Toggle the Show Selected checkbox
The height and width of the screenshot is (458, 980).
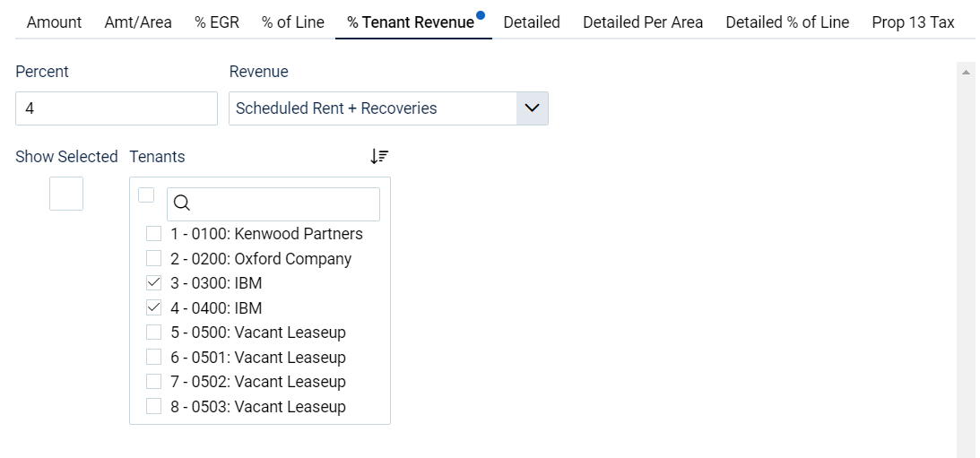[x=66, y=194]
